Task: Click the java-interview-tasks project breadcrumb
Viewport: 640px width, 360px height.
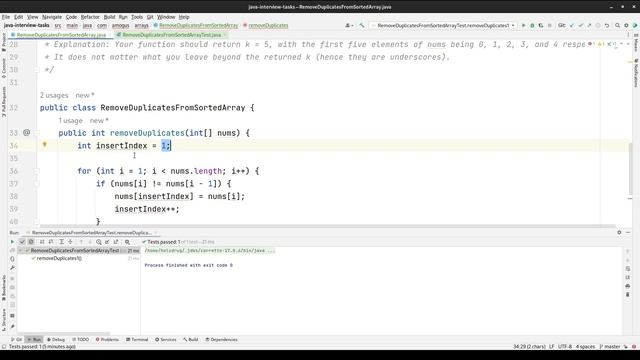Action: point(27,25)
